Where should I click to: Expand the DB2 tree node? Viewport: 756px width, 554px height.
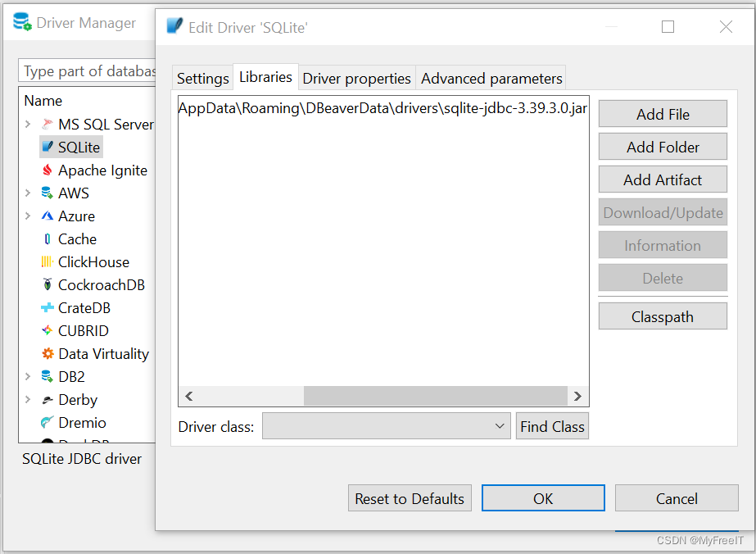pos(28,376)
